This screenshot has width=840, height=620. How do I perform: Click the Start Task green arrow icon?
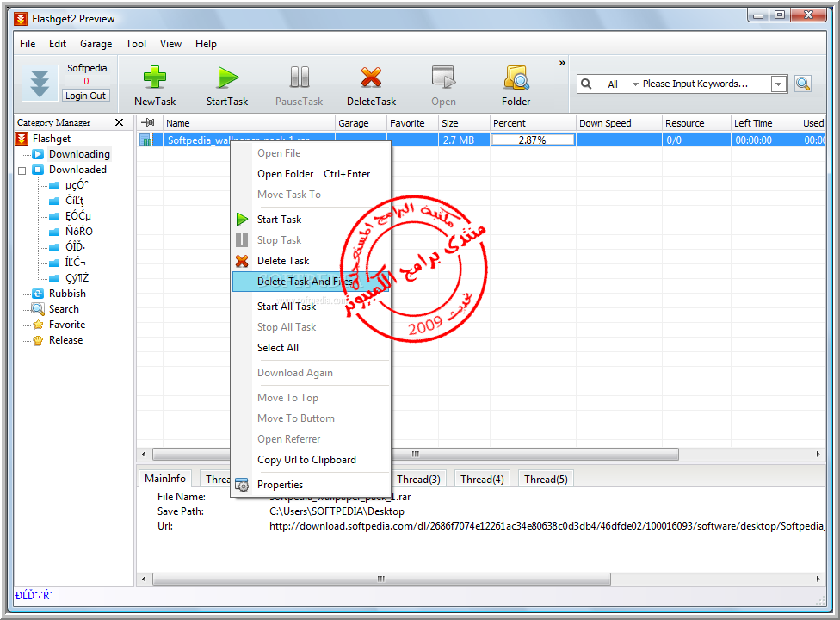tap(242, 220)
